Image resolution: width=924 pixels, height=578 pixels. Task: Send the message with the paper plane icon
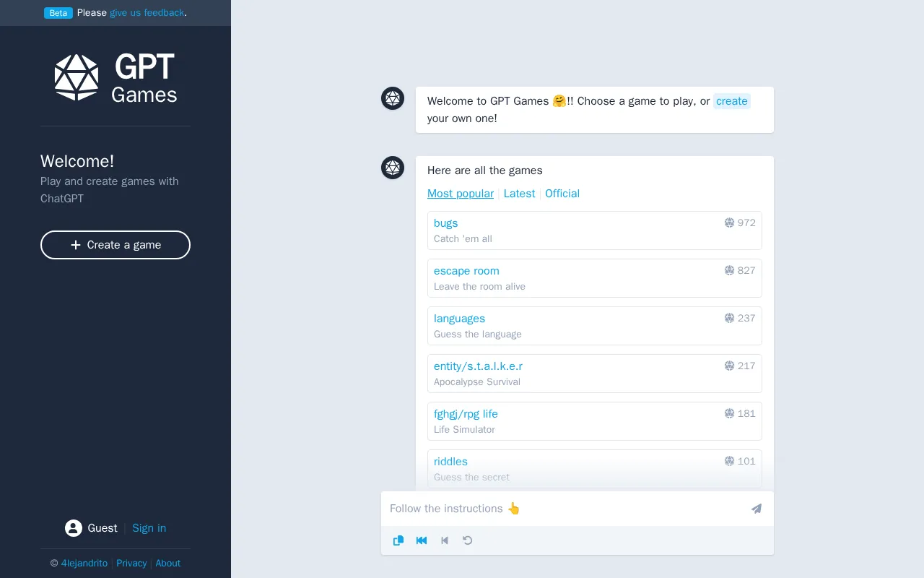pyautogui.click(x=757, y=509)
